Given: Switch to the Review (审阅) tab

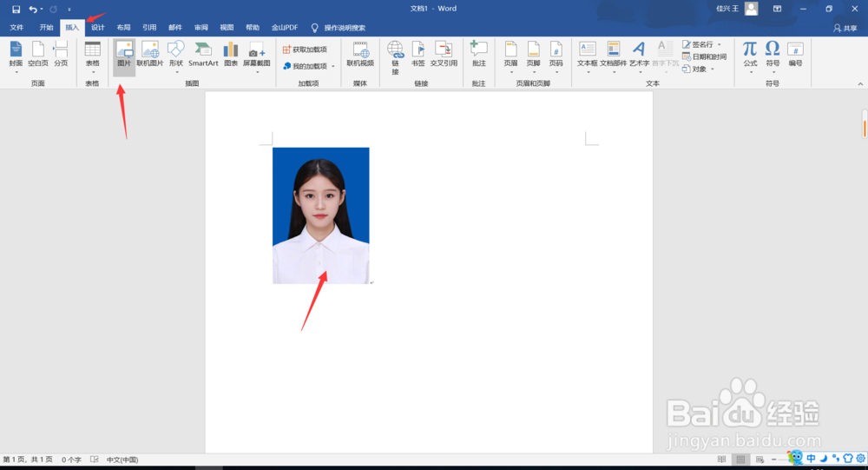Looking at the screenshot, I should coord(201,28).
